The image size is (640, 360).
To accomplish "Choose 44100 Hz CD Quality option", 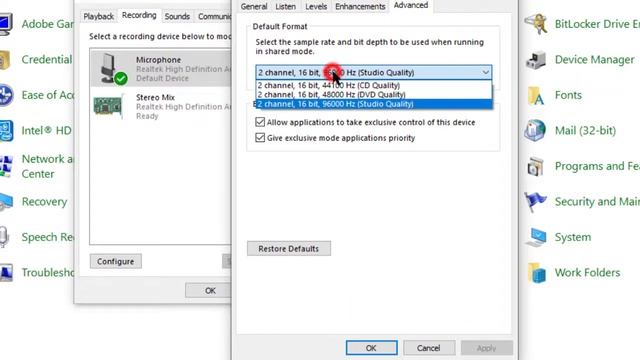I will (x=373, y=85).
